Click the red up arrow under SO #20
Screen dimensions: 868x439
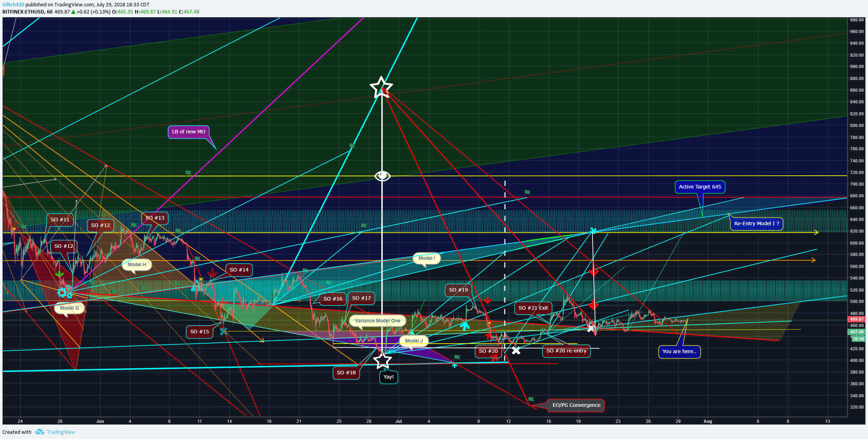point(495,358)
